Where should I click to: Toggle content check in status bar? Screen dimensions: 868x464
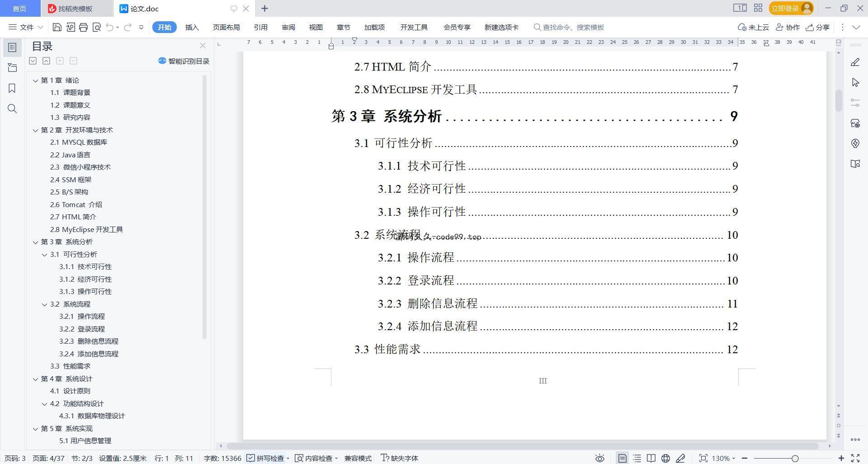(x=316, y=458)
